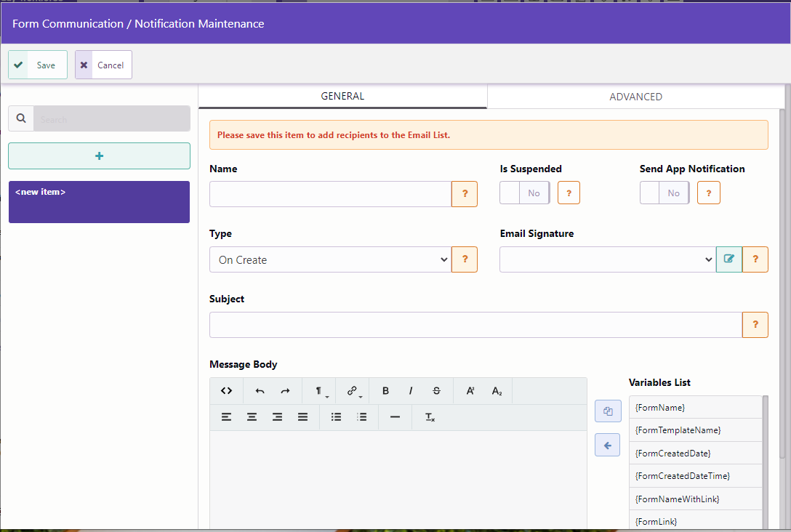Open help for Send App Notification
Image resolution: width=791 pixels, height=532 pixels.
click(708, 193)
